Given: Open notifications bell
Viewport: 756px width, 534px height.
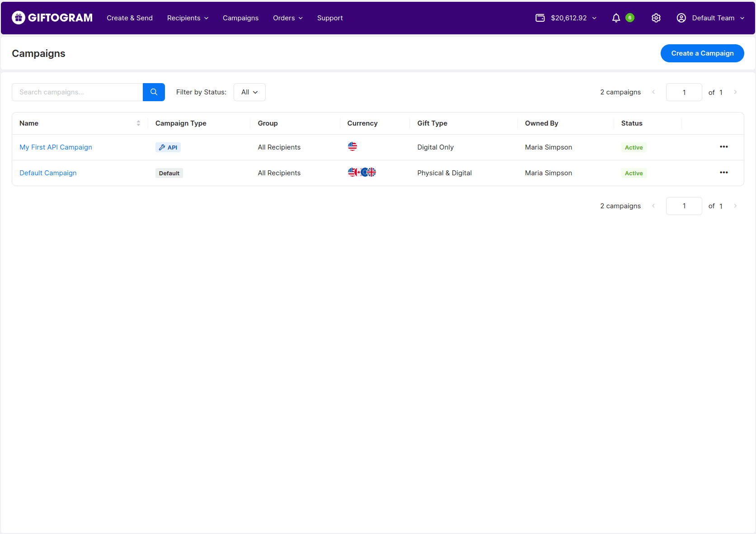Looking at the screenshot, I should point(616,18).
